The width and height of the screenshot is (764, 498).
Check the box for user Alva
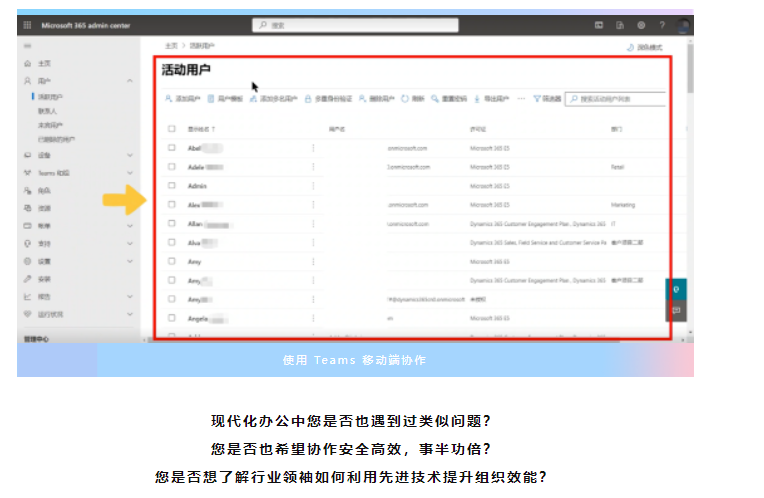tap(172, 242)
